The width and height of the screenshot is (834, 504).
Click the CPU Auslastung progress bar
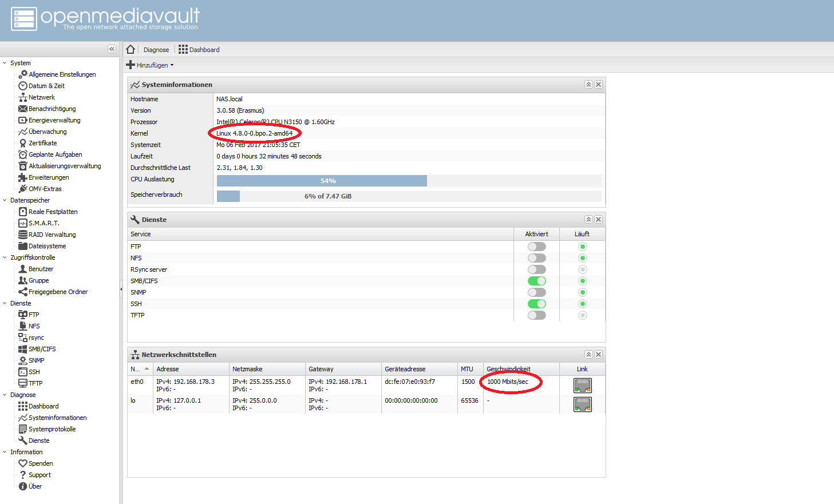point(409,181)
